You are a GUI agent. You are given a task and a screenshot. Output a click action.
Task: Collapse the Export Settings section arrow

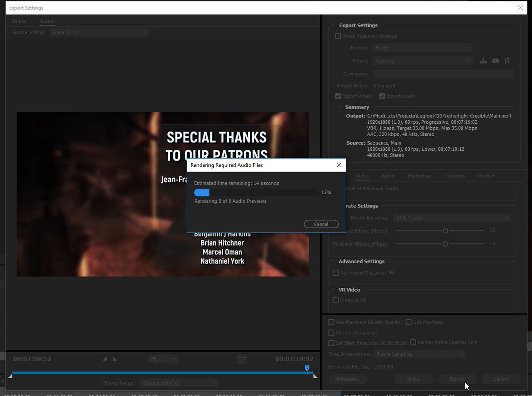(334, 26)
